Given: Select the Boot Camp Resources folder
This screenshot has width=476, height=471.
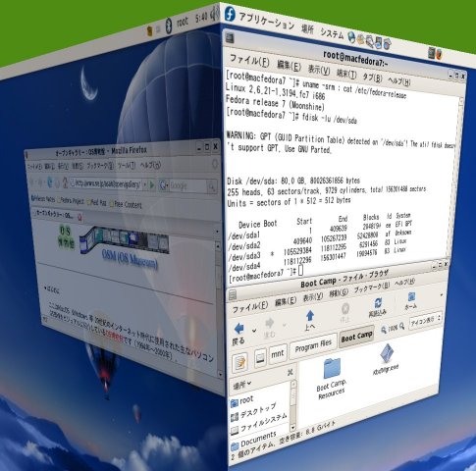Looking at the screenshot, I should tap(332, 378).
